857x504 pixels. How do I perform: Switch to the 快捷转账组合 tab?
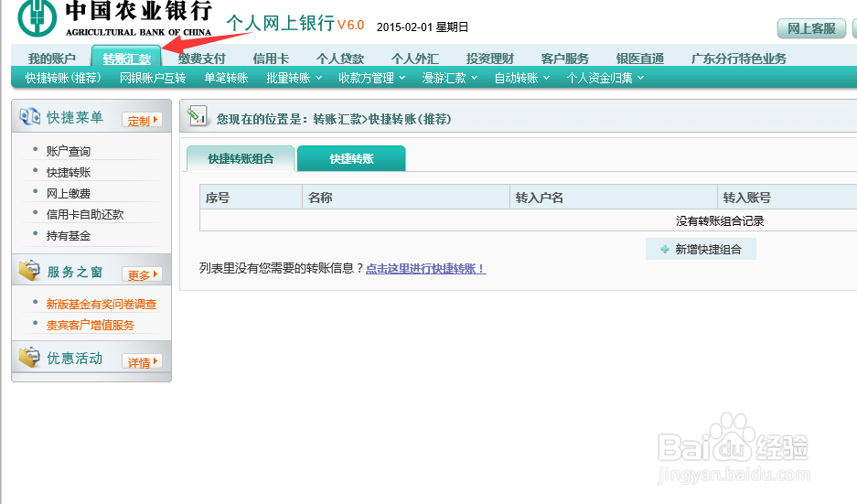pos(241,158)
